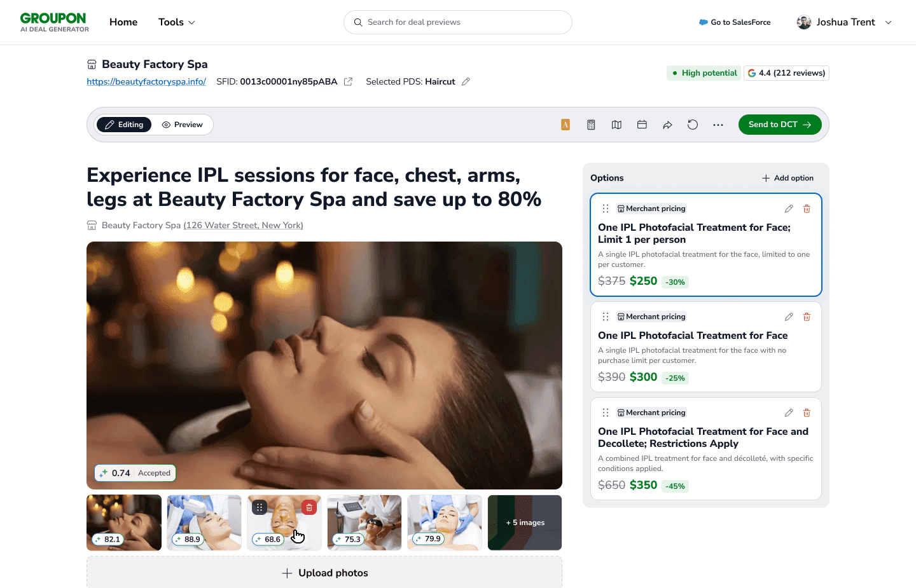Click the -45% discount badge

[x=675, y=486]
